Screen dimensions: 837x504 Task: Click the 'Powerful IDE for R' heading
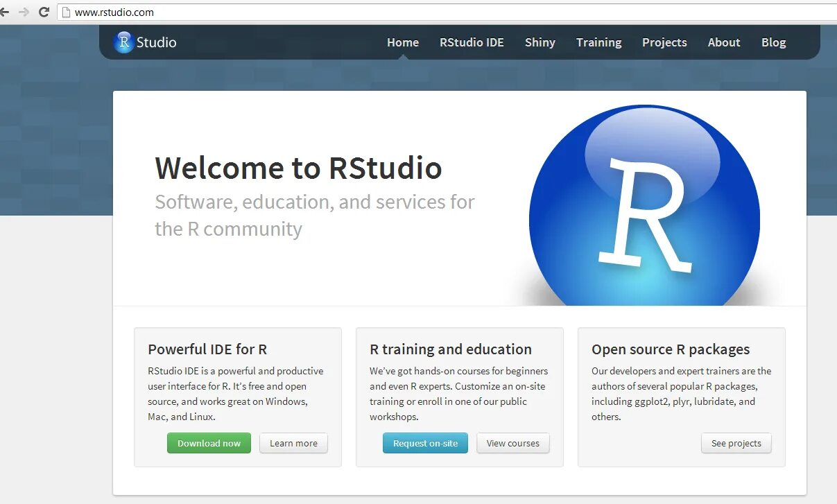pos(207,349)
